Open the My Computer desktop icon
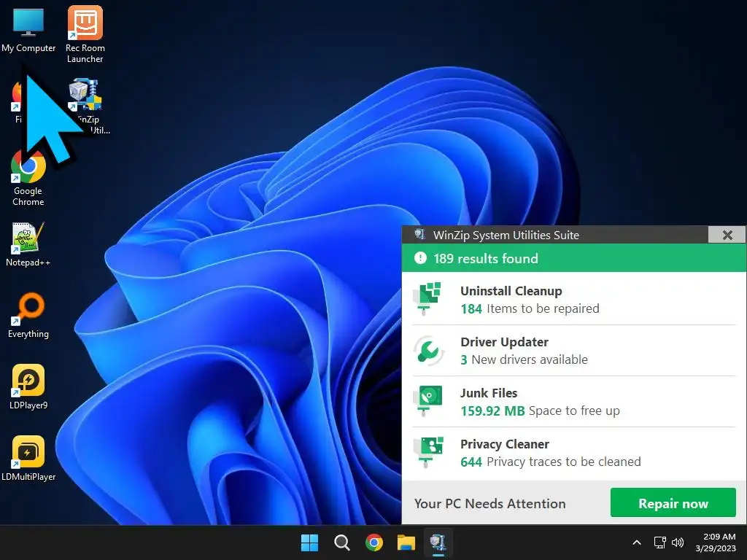The height and width of the screenshot is (560, 747). point(28,29)
